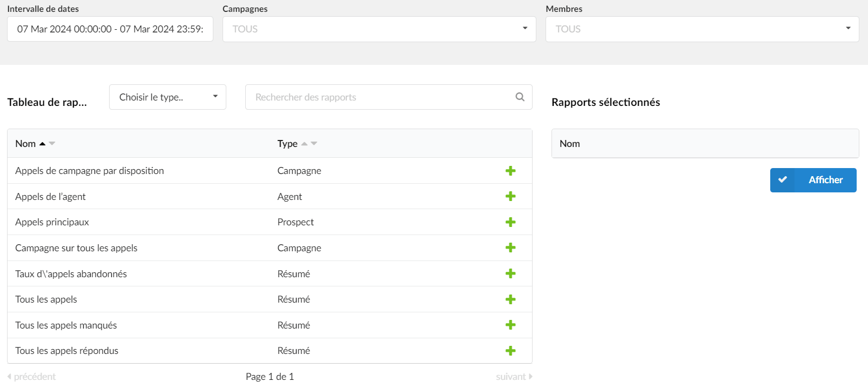Sort by Nom column arrows
868x388 pixels.
[x=48, y=144]
